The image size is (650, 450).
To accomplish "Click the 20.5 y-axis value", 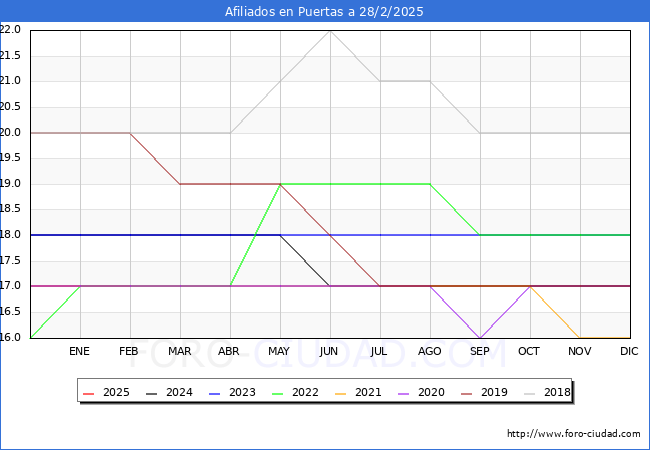I will tap(10, 106).
